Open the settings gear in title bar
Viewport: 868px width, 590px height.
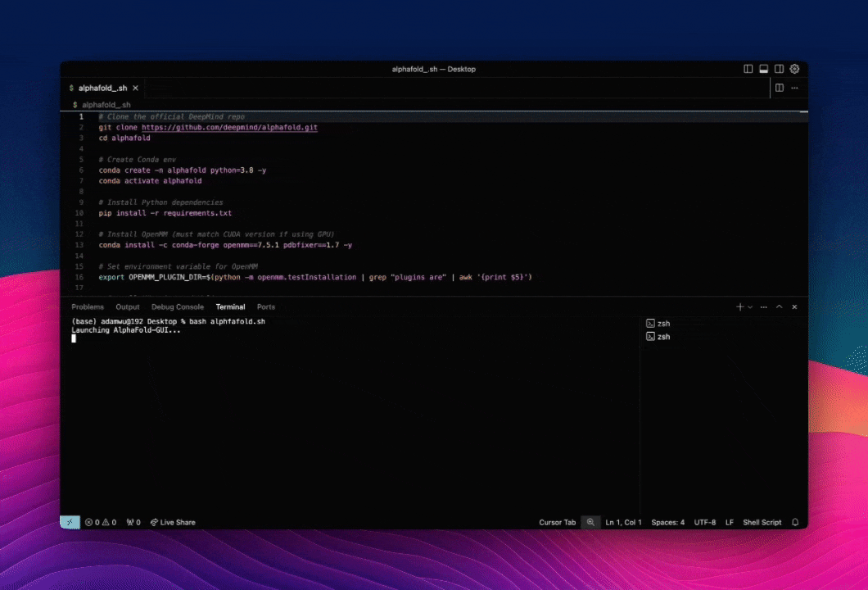(x=794, y=69)
